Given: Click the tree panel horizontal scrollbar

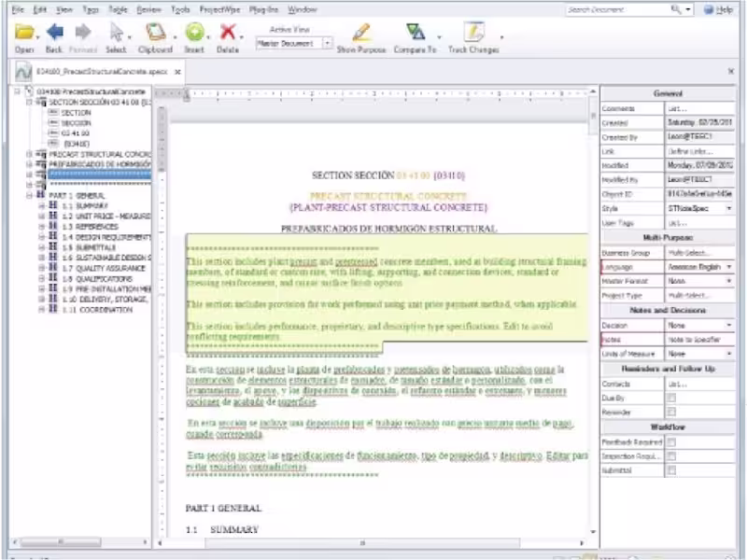Looking at the screenshot, I should (x=60, y=542).
